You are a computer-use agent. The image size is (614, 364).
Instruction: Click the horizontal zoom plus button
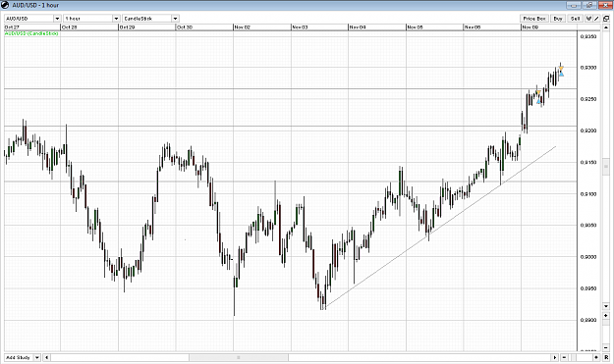[x=596, y=357]
